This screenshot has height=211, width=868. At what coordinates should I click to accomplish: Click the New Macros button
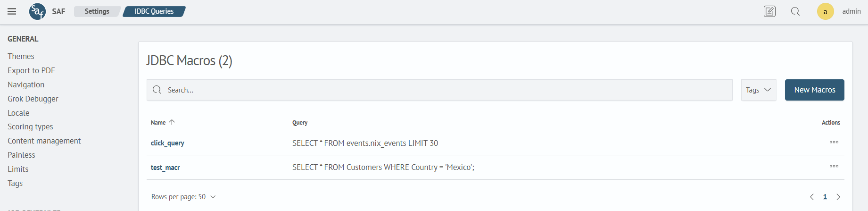click(x=814, y=90)
